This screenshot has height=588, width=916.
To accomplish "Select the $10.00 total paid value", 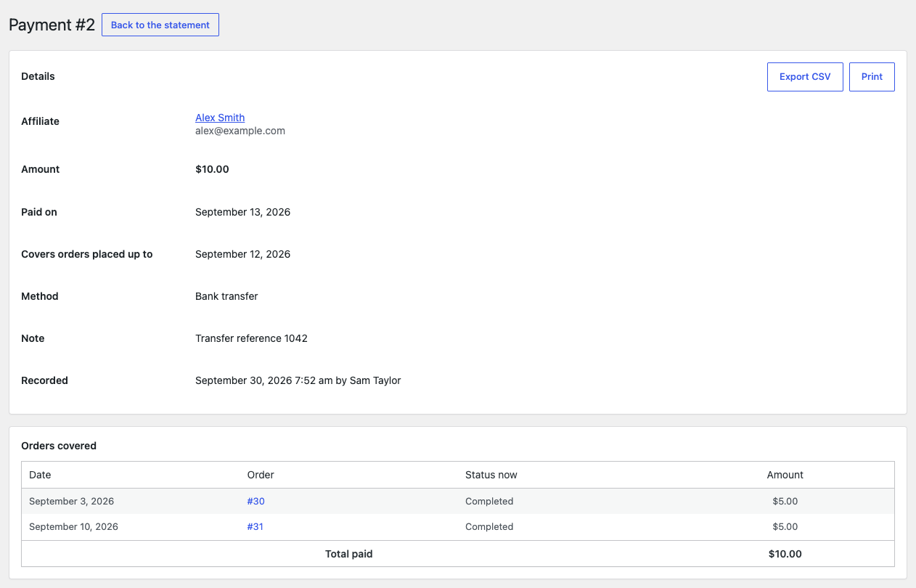I will point(785,554).
